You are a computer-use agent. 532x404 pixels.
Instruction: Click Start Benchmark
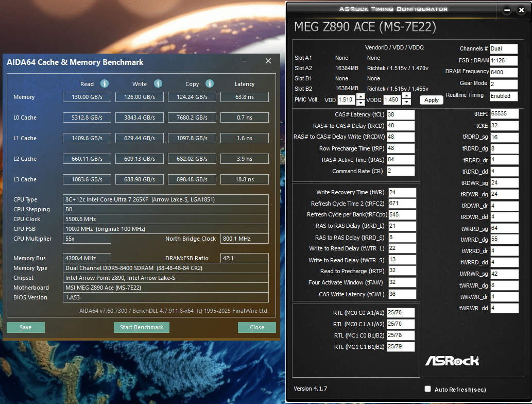pos(142,327)
